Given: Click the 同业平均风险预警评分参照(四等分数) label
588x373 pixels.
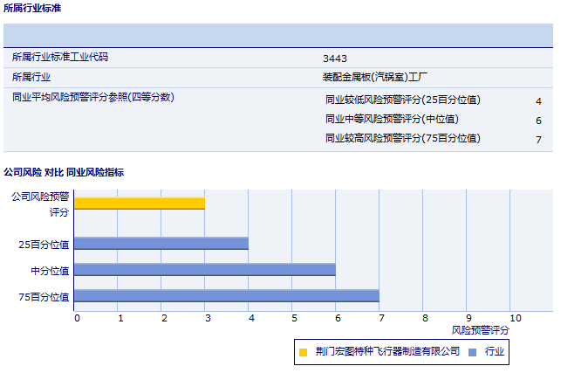Looking at the screenshot, I should click(x=93, y=97).
